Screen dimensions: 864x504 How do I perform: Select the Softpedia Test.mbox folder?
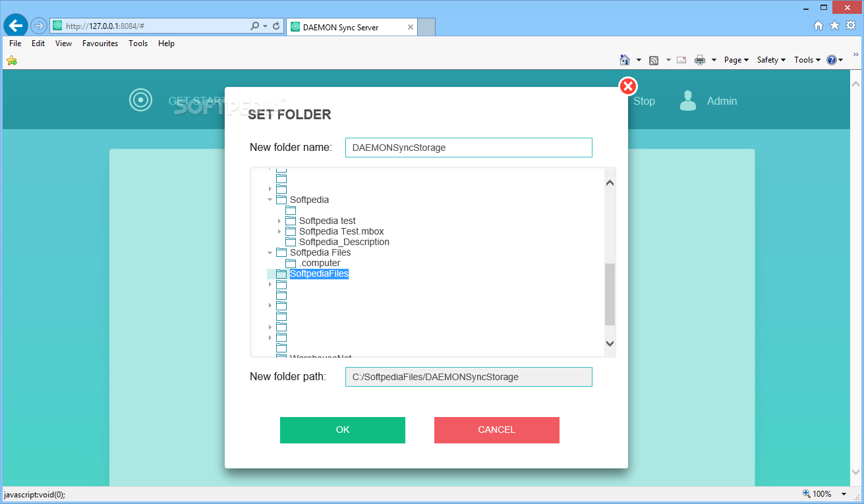[x=341, y=231]
